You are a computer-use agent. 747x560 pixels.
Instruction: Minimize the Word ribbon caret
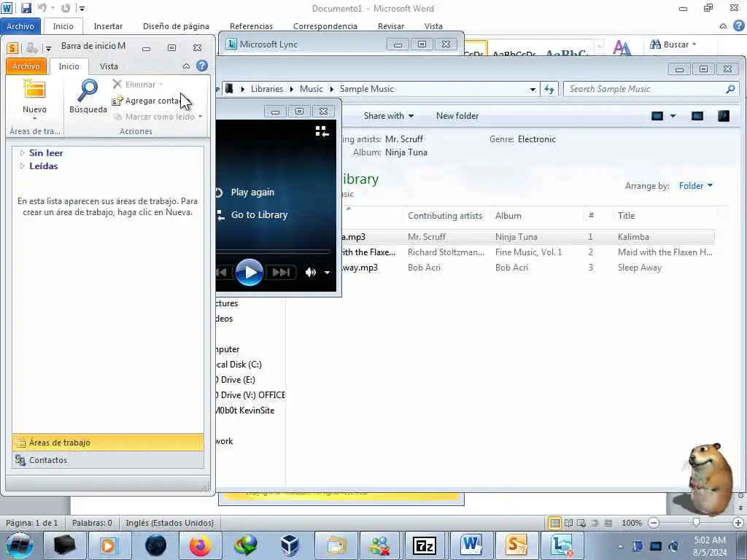(x=723, y=26)
